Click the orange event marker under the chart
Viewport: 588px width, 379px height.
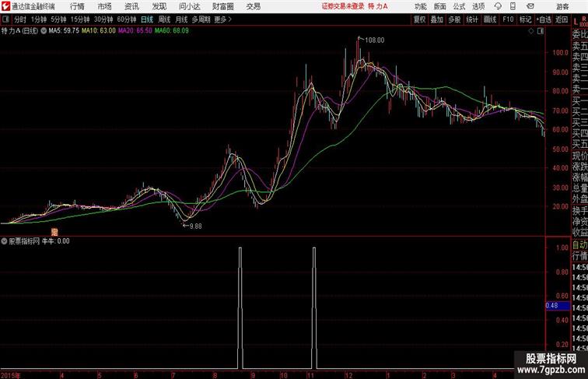coord(54,232)
